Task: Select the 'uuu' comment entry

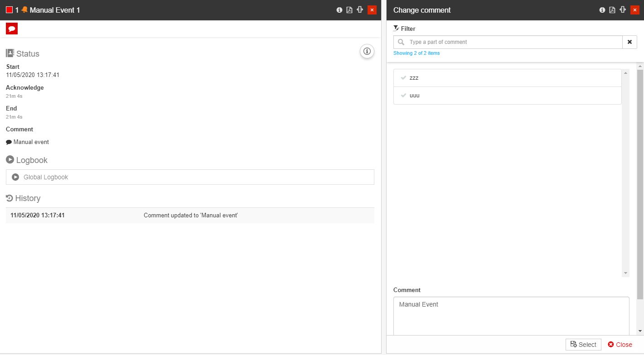Action: click(x=507, y=96)
